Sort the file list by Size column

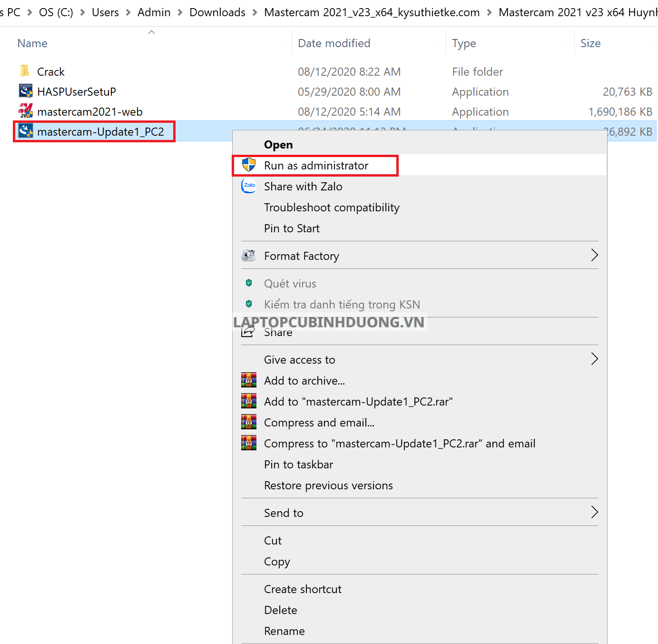(590, 43)
